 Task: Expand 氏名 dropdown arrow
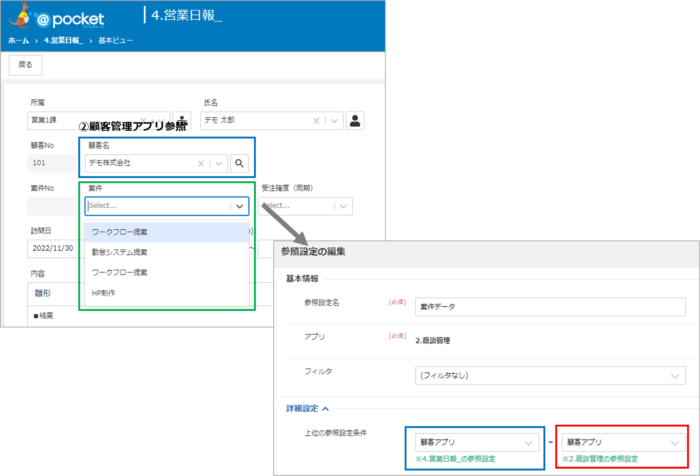click(x=334, y=121)
